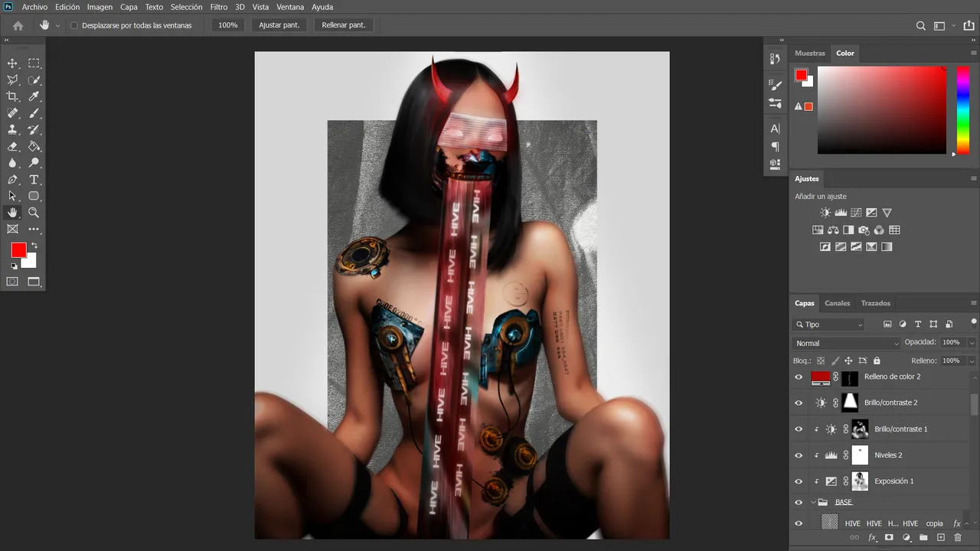This screenshot has width=980, height=551.
Task: Open the Archivo menu
Action: [x=34, y=7]
